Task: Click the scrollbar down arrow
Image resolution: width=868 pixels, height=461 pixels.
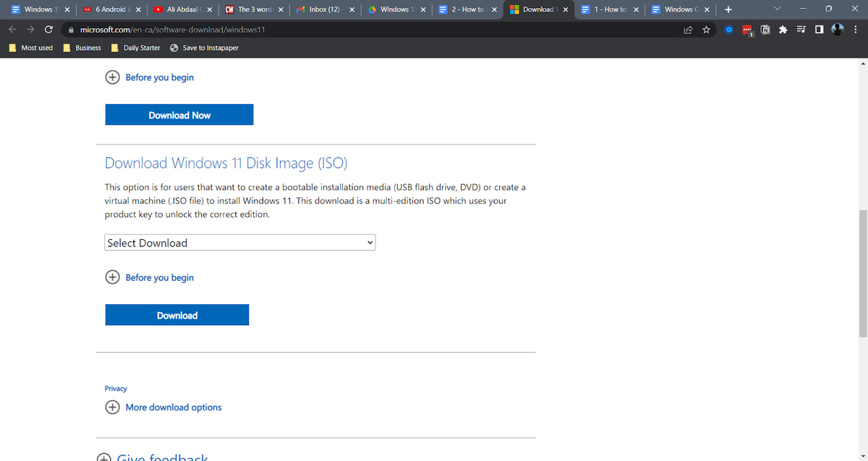Action: (862, 456)
